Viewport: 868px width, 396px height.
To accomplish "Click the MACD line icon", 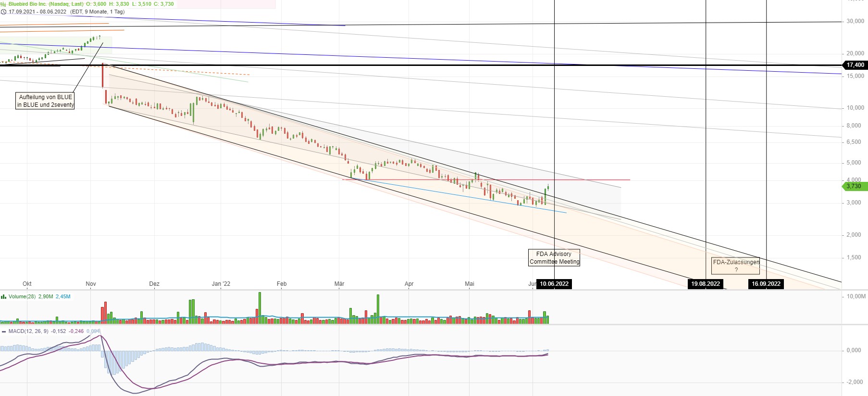I will [x=3, y=332].
